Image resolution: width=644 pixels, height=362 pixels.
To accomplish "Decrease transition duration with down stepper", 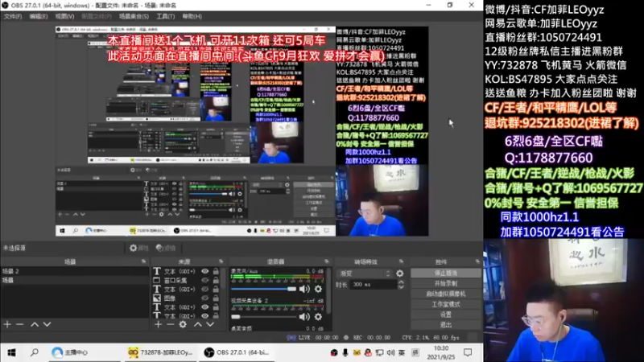I will coord(401,287).
